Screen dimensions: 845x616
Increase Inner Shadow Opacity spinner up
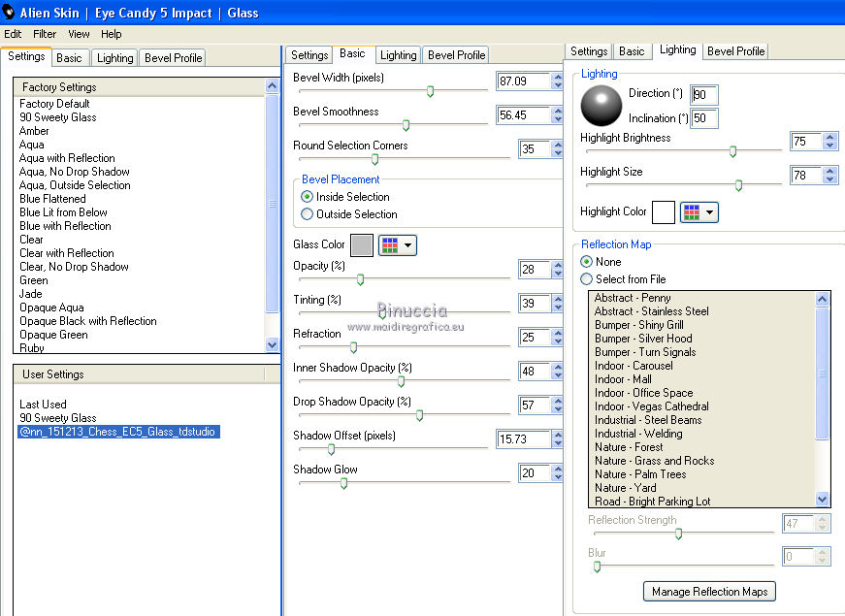pos(558,367)
